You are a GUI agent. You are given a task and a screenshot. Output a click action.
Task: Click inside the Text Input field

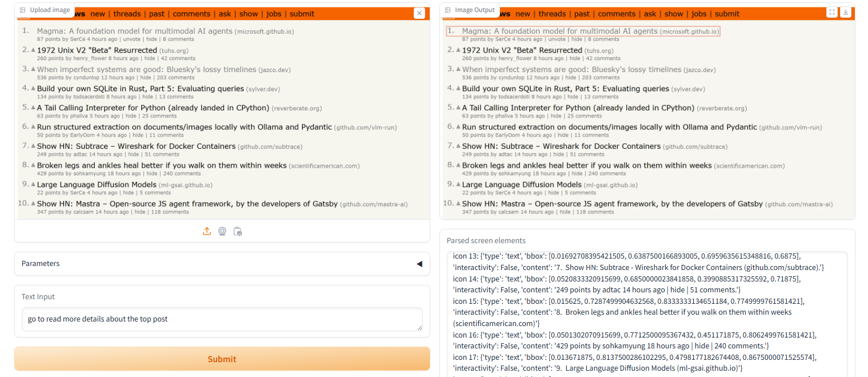click(222, 319)
